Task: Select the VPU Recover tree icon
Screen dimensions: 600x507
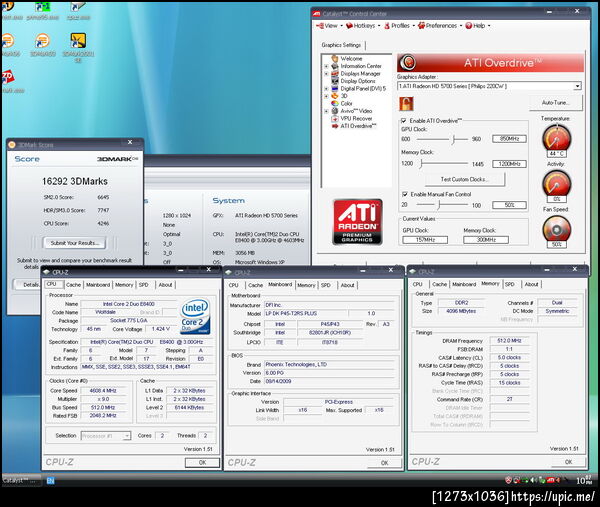Action: 335,119
